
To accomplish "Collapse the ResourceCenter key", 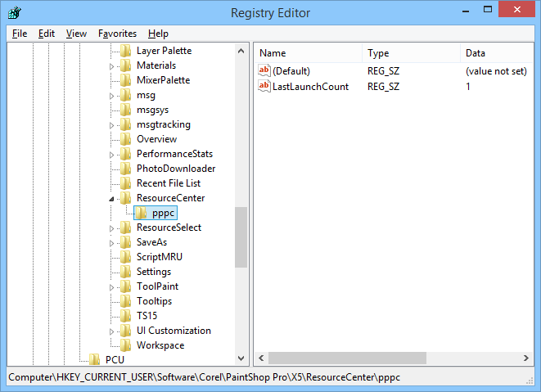I will coord(111,199).
